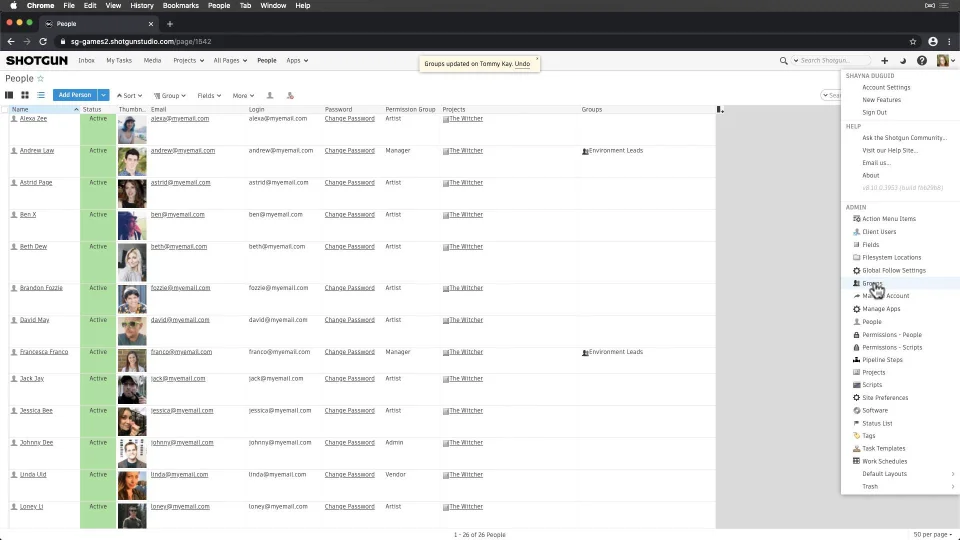Bookmark this page with Chrome star icon

(913, 42)
